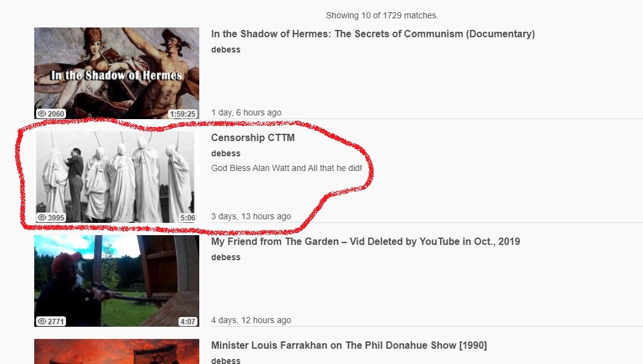Click the 2060 view count eye icon
Image resolution: width=643 pixels, height=364 pixels.
click(42, 114)
